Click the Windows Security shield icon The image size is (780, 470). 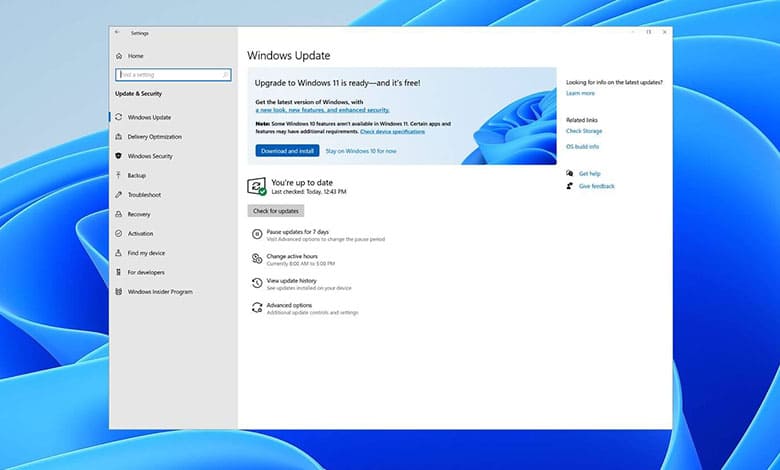coord(118,156)
